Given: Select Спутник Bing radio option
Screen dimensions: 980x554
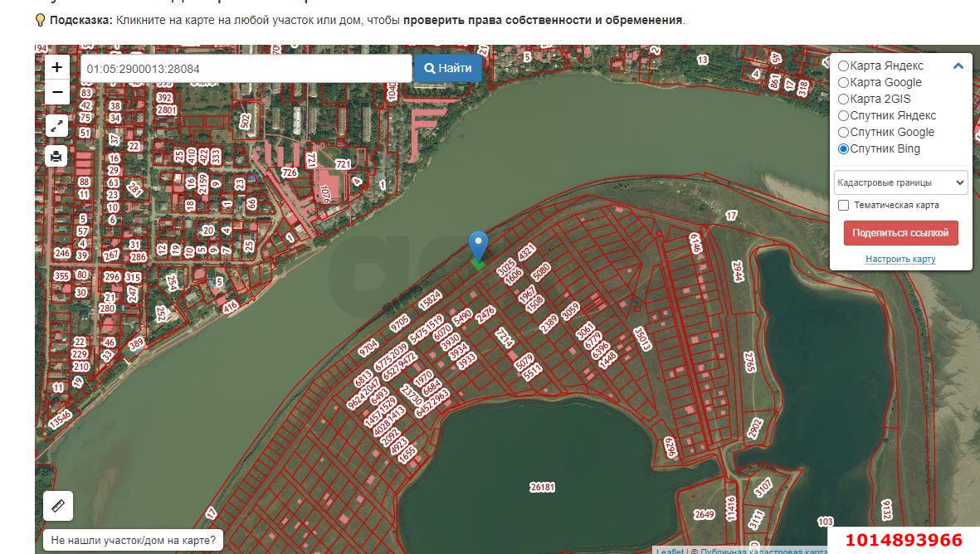Looking at the screenshot, I should [x=844, y=148].
